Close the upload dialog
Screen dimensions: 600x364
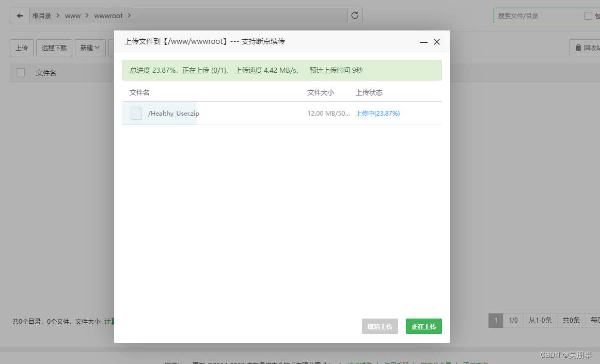(437, 42)
